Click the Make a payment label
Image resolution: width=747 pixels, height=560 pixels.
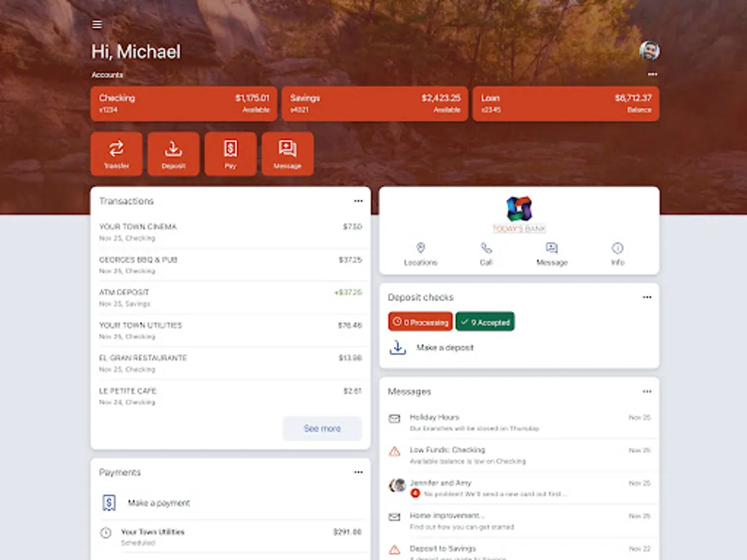coord(159,503)
